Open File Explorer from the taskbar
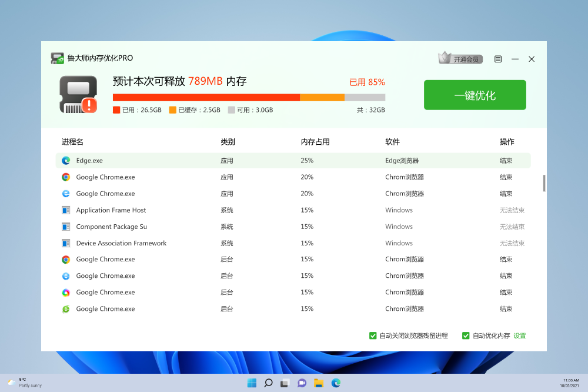588x392 pixels. [319, 383]
